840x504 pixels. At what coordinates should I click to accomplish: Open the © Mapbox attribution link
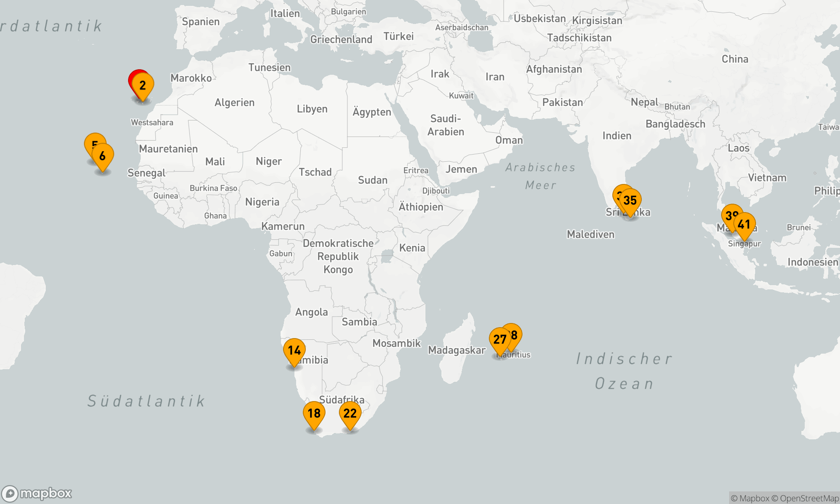click(x=750, y=499)
